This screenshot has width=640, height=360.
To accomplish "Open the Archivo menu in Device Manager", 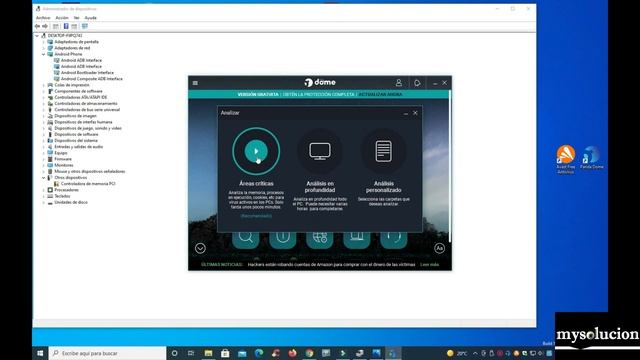I will 43,18.
